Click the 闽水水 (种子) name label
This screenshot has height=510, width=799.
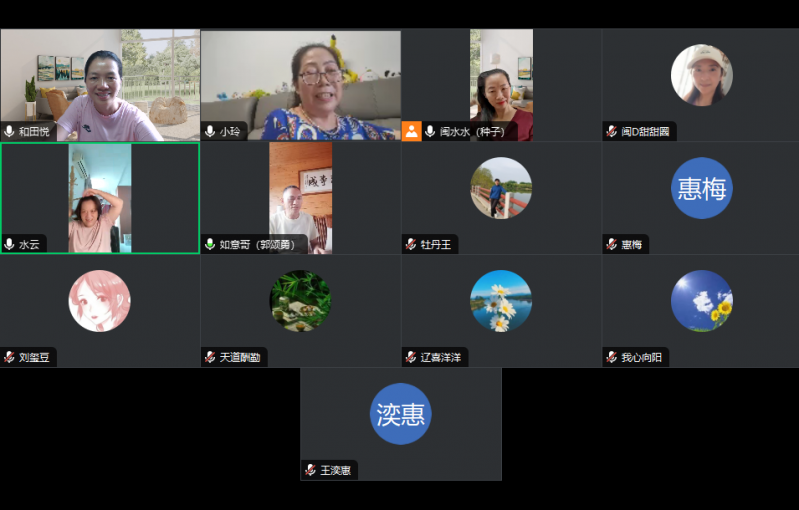(x=472, y=131)
